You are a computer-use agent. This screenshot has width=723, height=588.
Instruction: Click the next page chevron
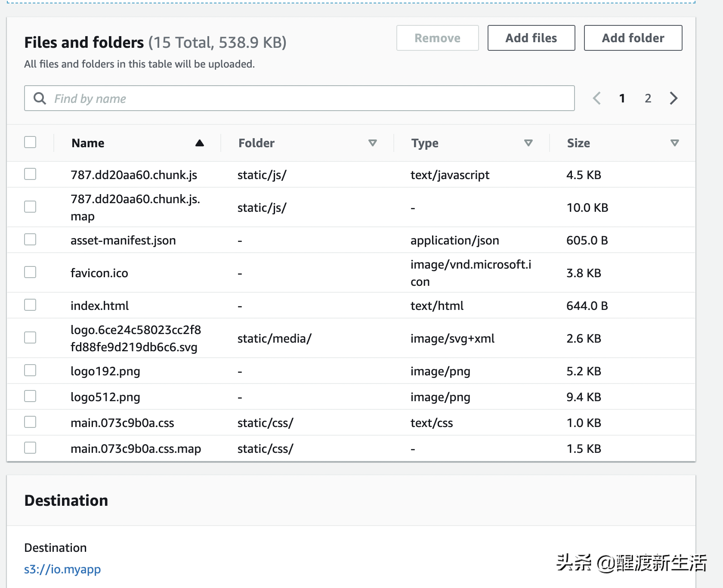(x=673, y=98)
